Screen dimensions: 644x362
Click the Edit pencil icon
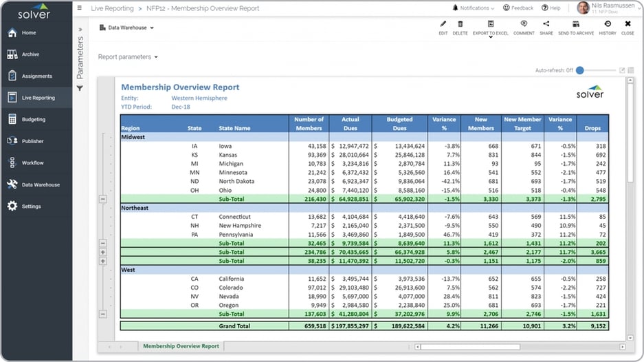pos(443,24)
